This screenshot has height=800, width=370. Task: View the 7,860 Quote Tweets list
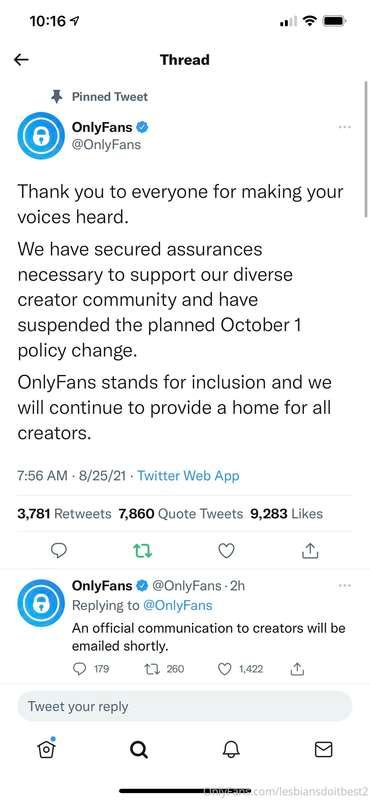pyautogui.click(x=181, y=513)
